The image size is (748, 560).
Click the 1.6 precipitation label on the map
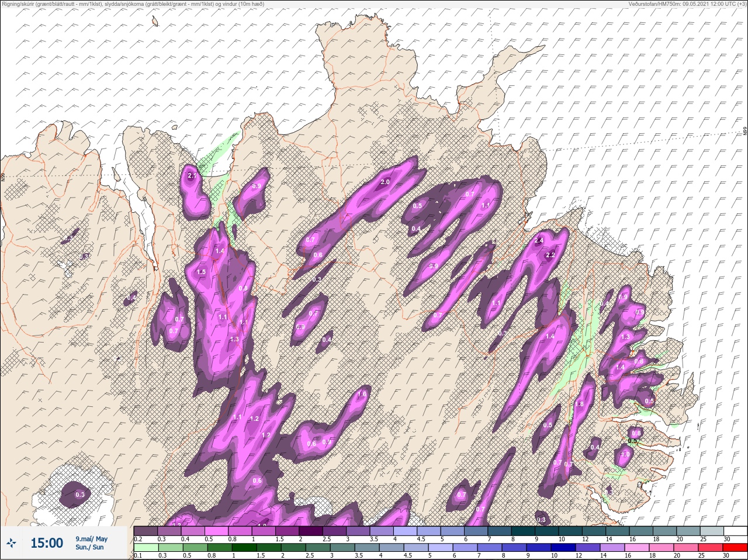[x=362, y=394]
